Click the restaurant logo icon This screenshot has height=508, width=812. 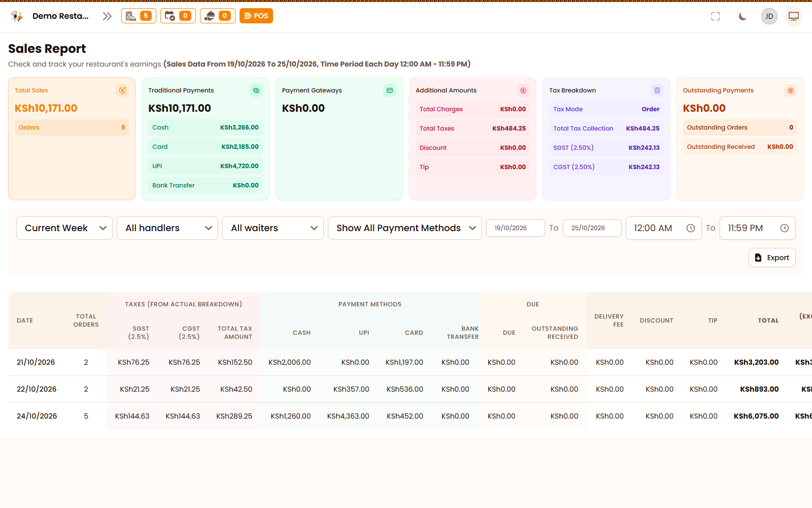coord(17,16)
